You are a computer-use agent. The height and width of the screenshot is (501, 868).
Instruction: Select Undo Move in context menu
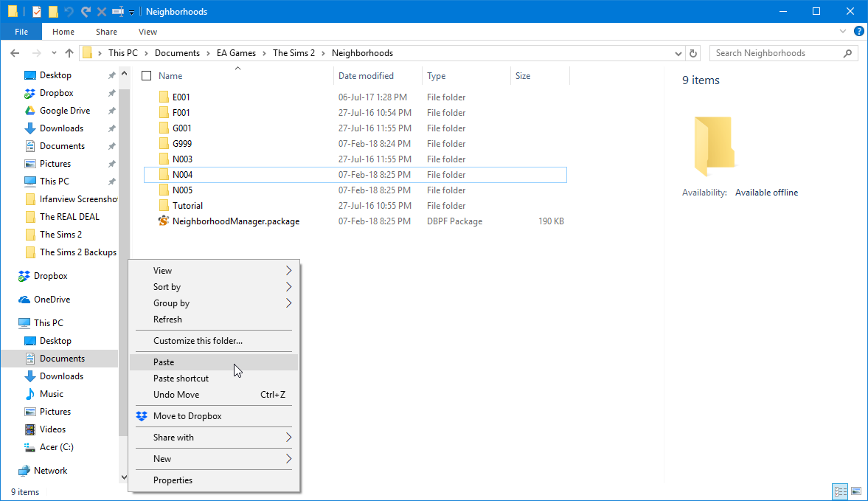coord(214,395)
